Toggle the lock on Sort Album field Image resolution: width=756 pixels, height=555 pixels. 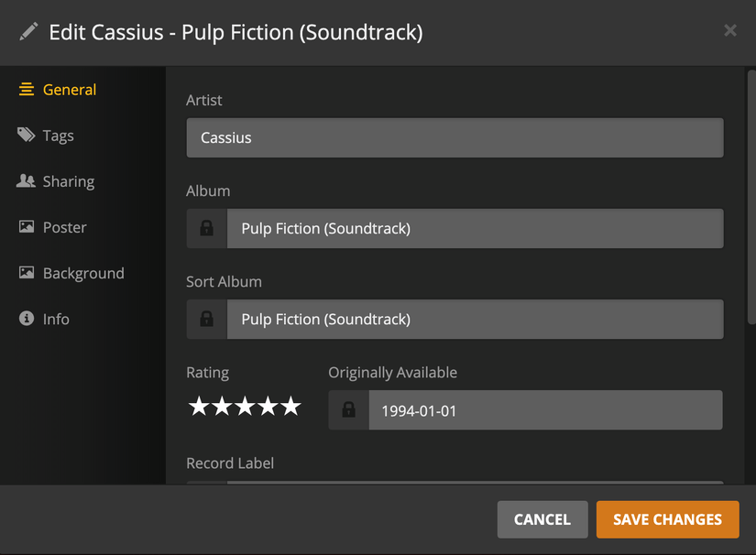tap(206, 320)
